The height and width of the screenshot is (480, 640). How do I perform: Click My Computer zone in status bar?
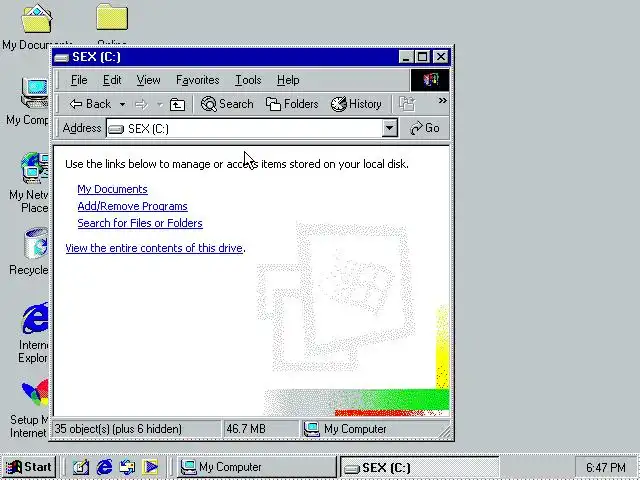[x=345, y=429]
